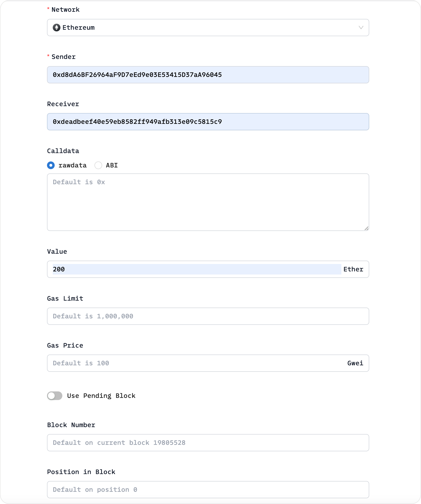421x504 pixels.
Task: Grab the Calldata textarea resize handle
Action: point(366,229)
